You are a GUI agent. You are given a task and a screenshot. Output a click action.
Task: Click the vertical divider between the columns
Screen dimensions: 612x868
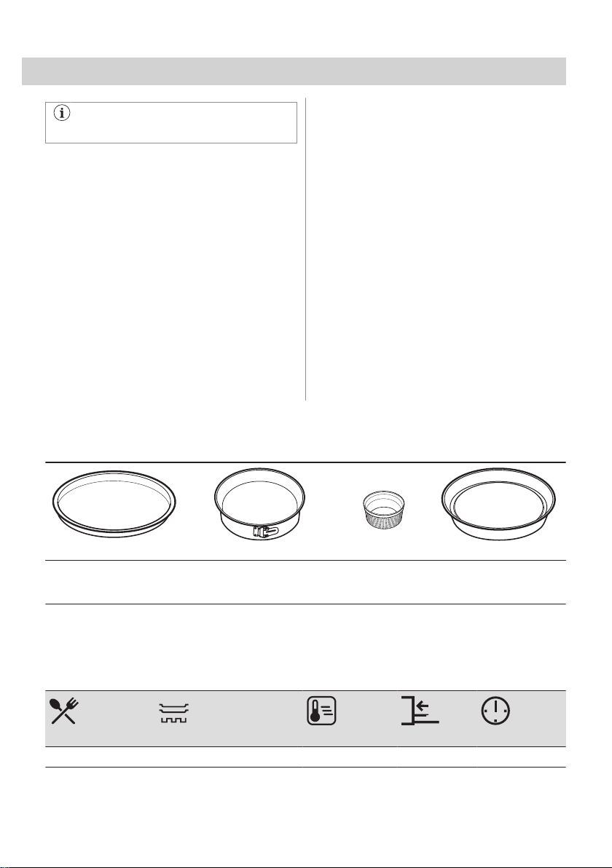tap(306, 249)
